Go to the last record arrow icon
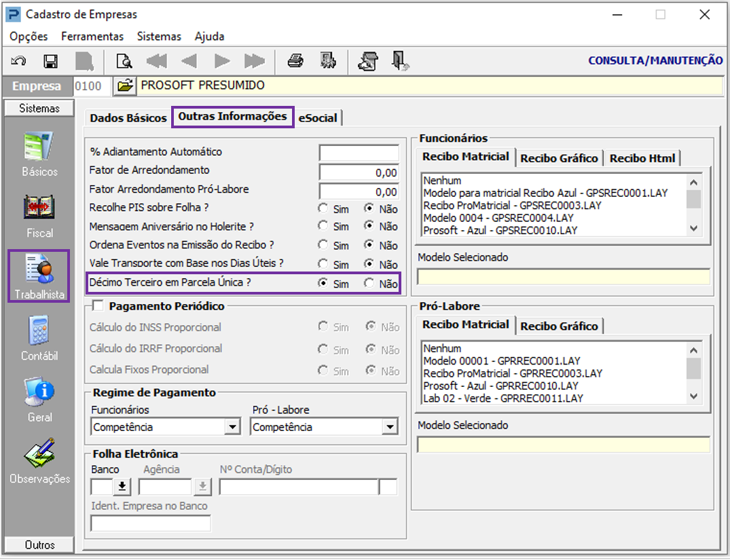Viewport: 730px width, 560px height. click(255, 61)
